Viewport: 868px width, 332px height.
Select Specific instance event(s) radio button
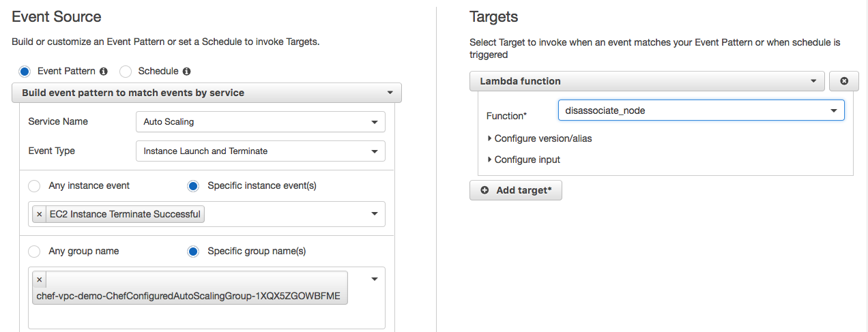tap(193, 185)
